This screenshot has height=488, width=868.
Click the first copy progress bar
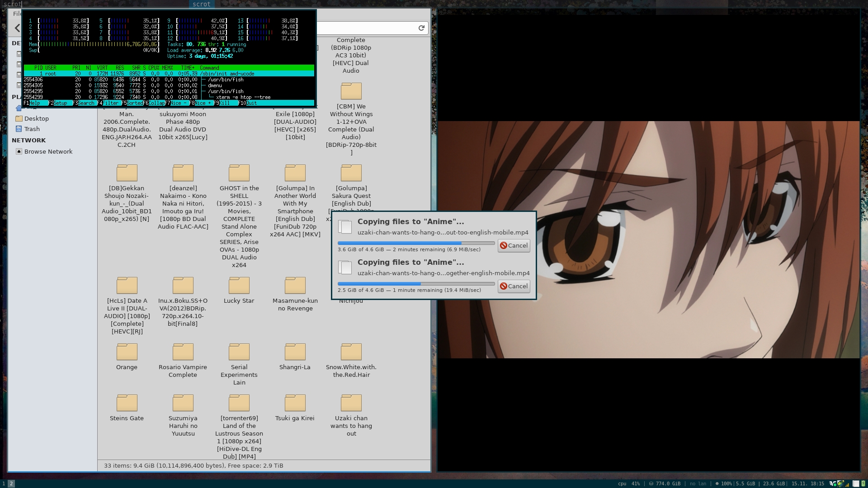click(416, 243)
